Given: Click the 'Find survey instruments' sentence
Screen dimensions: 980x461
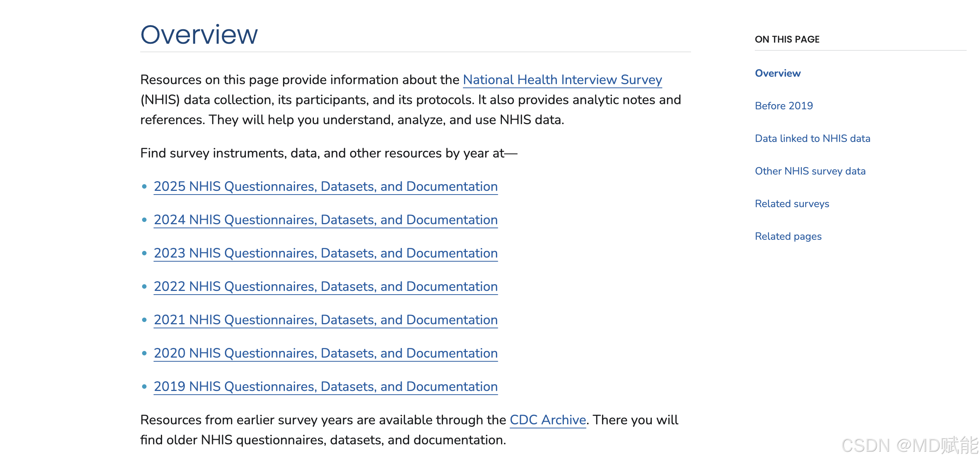Looking at the screenshot, I should point(328,153).
